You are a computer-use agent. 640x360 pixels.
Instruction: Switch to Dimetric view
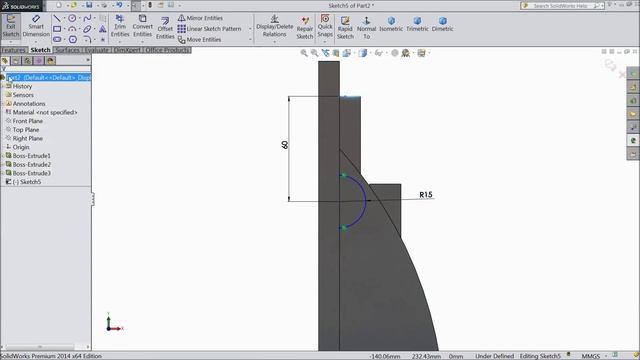443,24
